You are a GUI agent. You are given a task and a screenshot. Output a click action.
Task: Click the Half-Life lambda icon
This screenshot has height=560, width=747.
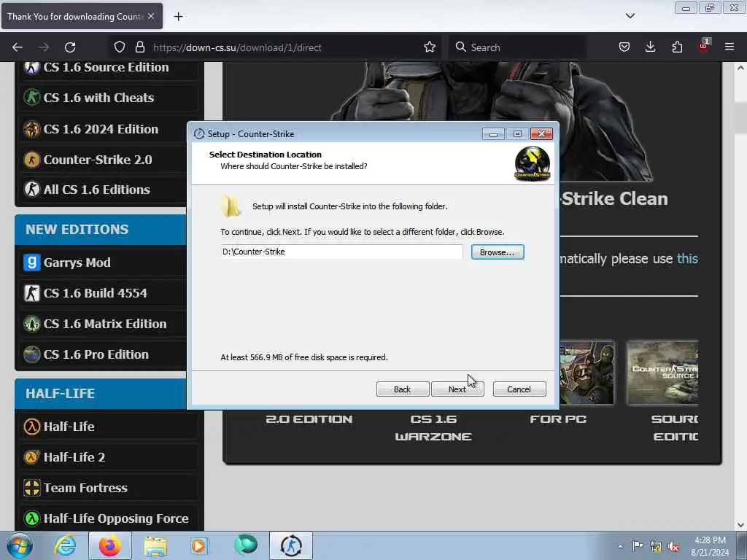(32, 426)
